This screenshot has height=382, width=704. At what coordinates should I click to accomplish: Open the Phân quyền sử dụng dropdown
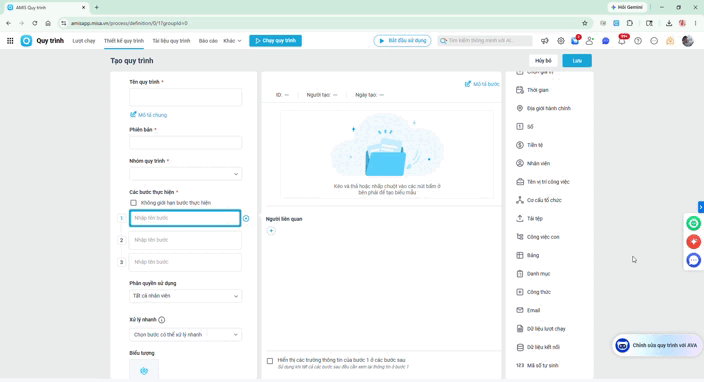185,296
